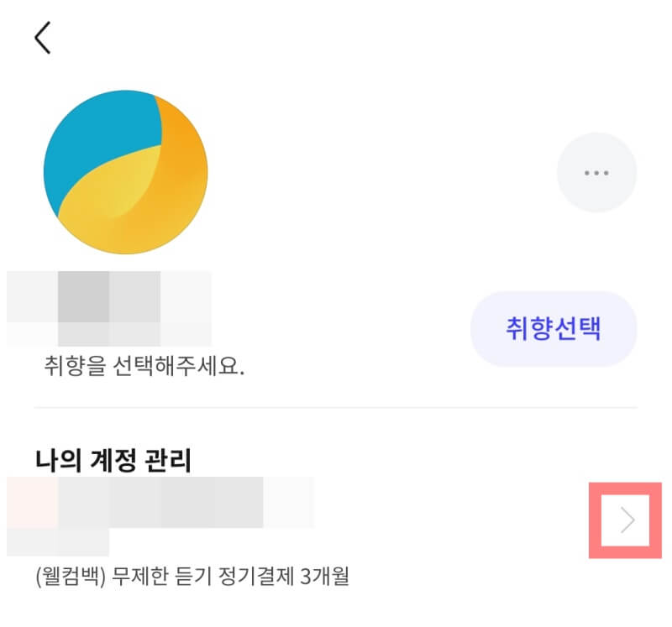Click the 취향선택 button

[x=554, y=328]
